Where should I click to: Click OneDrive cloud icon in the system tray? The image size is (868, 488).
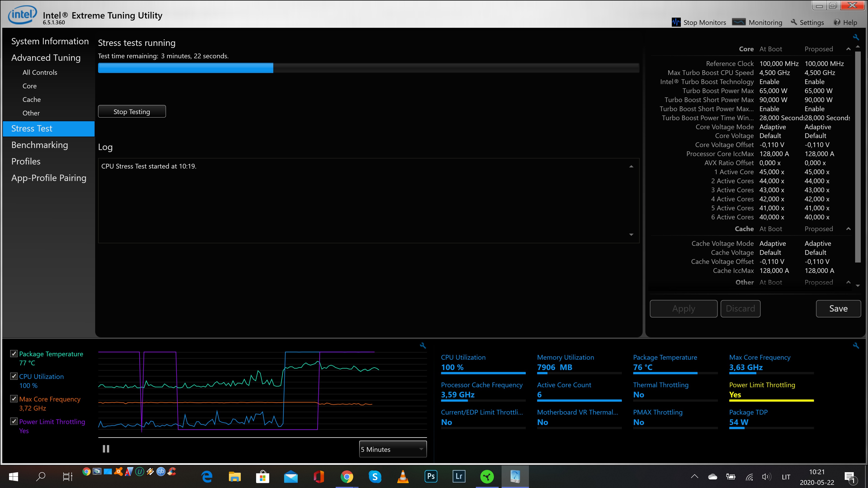[x=712, y=476]
